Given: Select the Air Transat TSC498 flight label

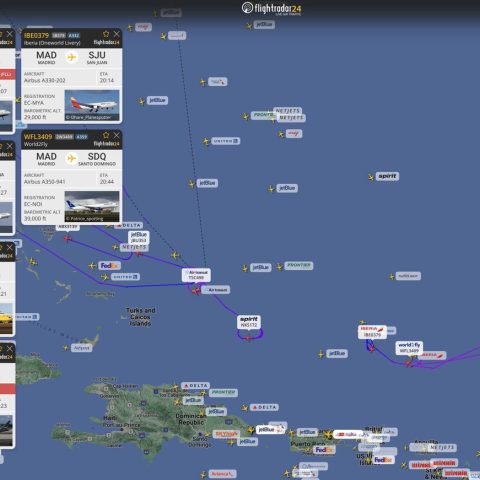Looking at the screenshot, I should pyautogui.click(x=196, y=275).
